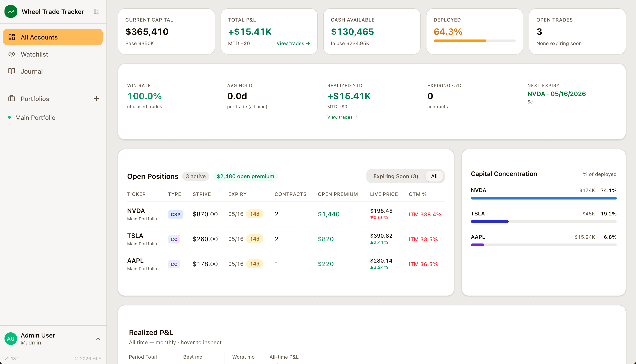Click the 14d badge in TSLA row
636x364 pixels.
pos(255,239)
